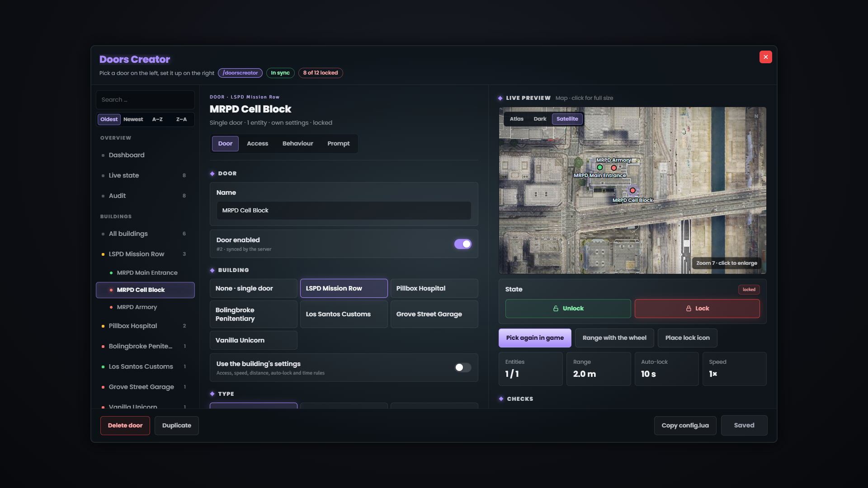Open the Prompt tab
This screenshot has height=488, width=868.
pos(338,144)
